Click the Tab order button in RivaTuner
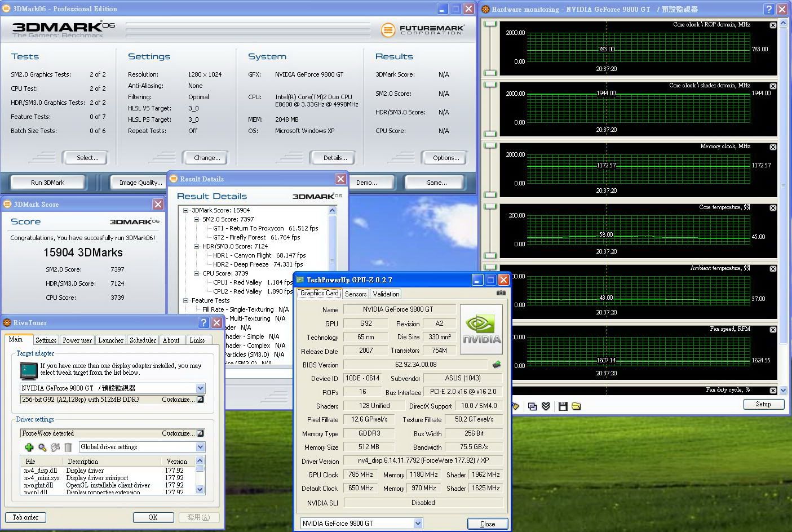Image resolution: width=792 pixels, height=532 pixels. tap(25, 517)
